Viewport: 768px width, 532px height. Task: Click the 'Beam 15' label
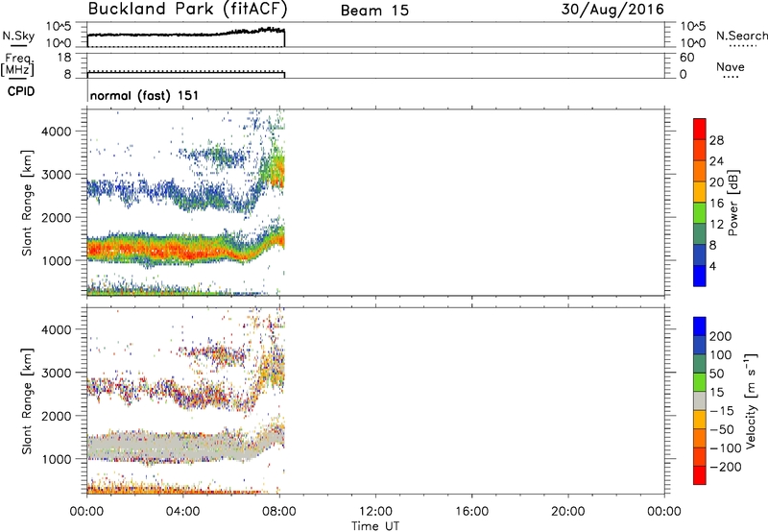pyautogui.click(x=374, y=11)
